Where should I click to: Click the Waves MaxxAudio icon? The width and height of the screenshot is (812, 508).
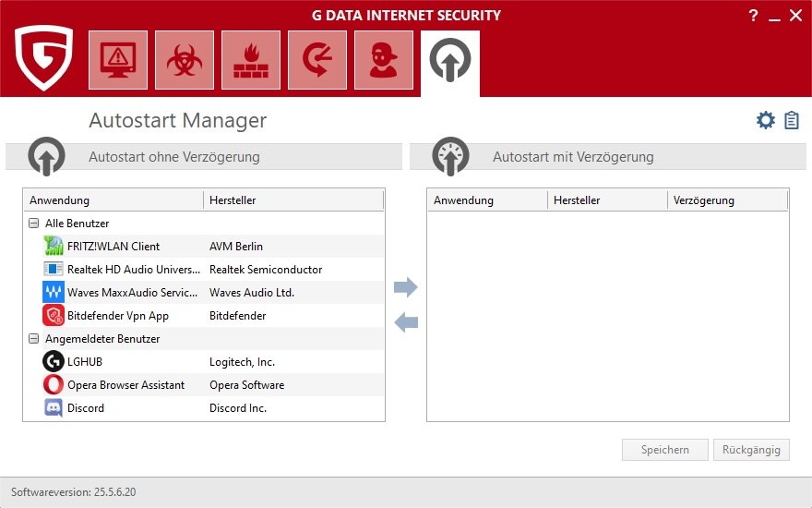point(54,293)
